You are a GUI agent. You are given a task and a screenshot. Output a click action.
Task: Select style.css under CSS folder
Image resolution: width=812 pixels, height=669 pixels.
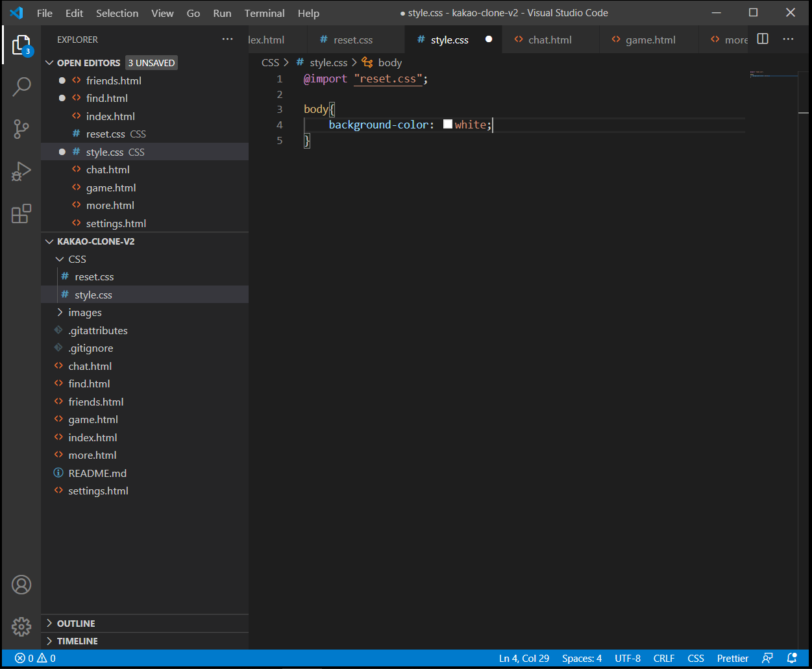pyautogui.click(x=145, y=295)
